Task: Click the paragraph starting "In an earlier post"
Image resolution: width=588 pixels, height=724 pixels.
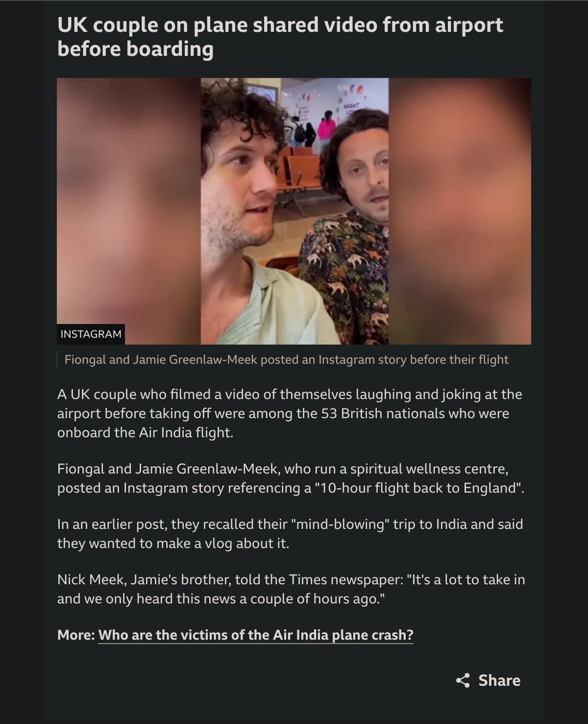Action: pos(290,534)
